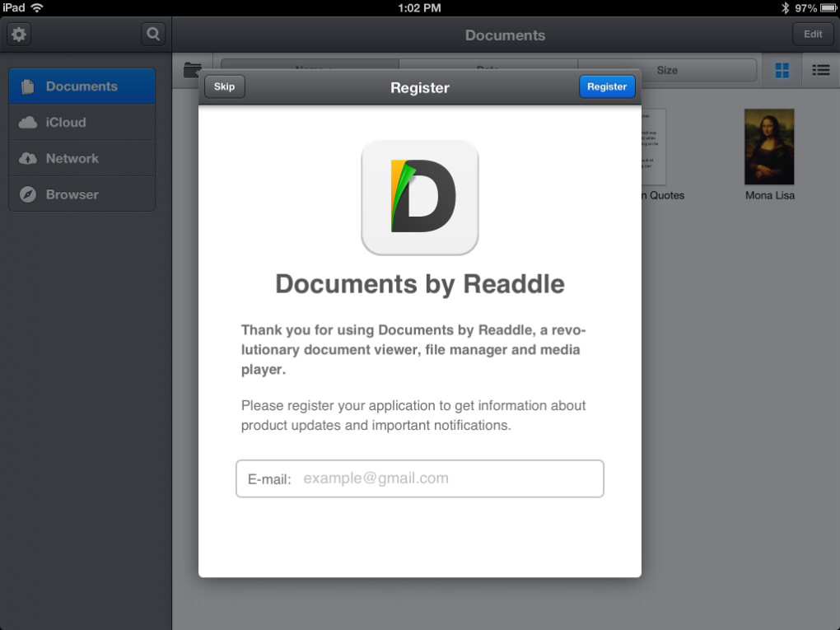Click the new folder icon
This screenshot has height=630, width=840.
point(192,70)
